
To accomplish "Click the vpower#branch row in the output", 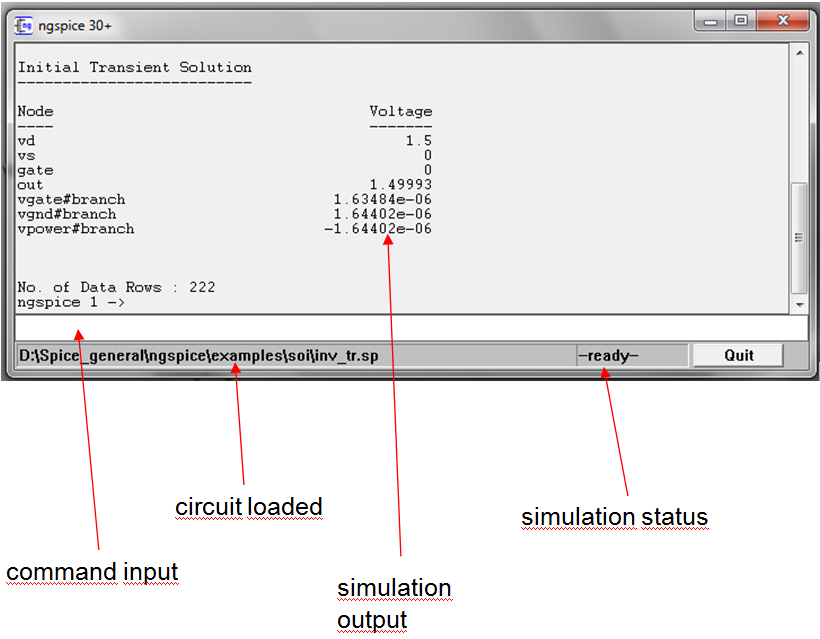I will (x=76, y=229).
